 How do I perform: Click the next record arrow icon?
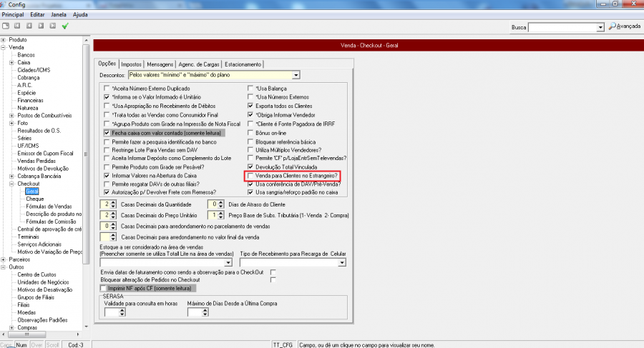41,26
